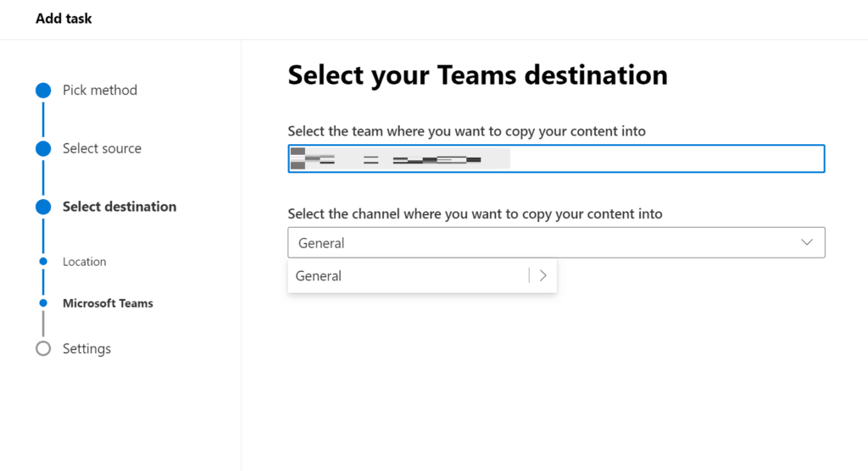The image size is (868, 471).
Task: Open the channel dropdown showing General
Action: click(542, 243)
